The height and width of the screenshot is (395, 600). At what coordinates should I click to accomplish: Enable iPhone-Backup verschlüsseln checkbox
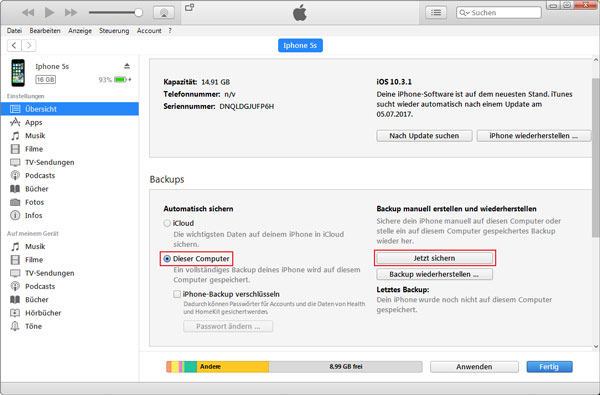pyautogui.click(x=177, y=294)
